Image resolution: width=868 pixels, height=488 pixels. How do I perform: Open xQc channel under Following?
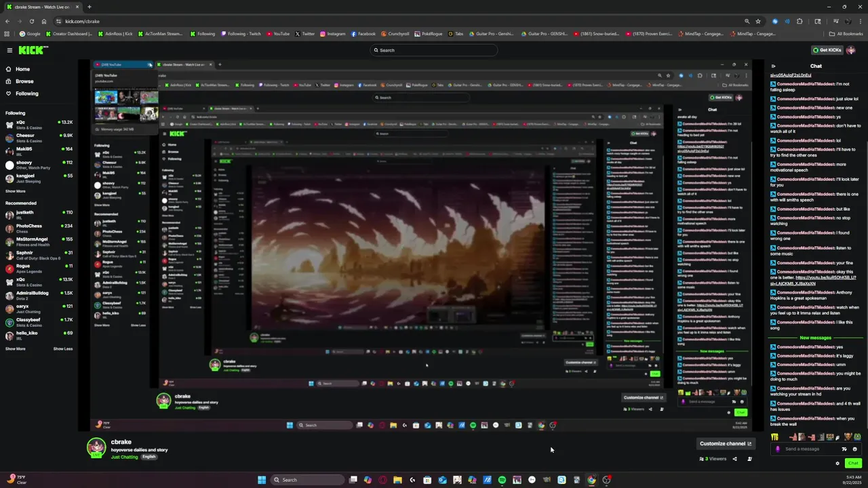[x=39, y=125]
